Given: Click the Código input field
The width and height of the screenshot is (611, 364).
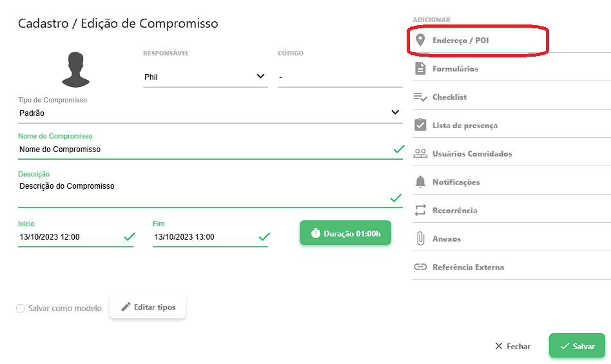Looking at the screenshot, I should point(340,77).
